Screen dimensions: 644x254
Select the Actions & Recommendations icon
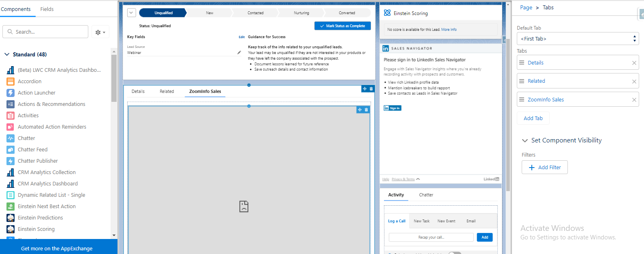pyautogui.click(x=11, y=104)
